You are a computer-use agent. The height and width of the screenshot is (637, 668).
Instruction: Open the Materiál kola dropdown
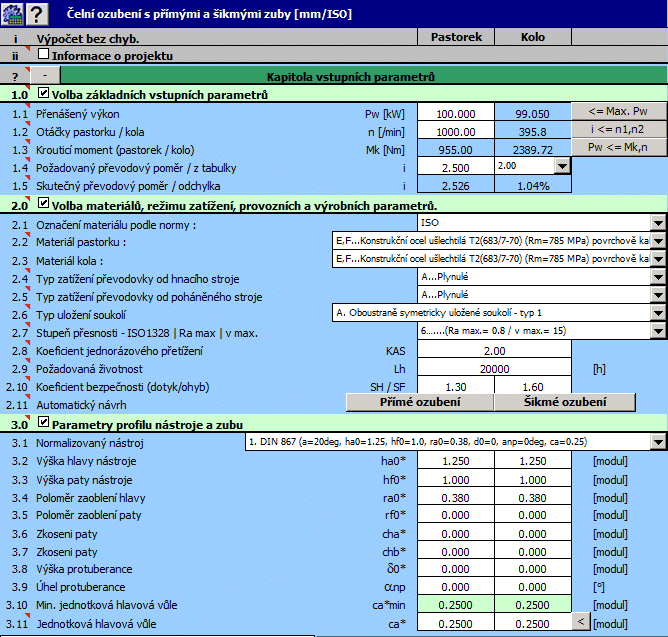[x=658, y=259]
